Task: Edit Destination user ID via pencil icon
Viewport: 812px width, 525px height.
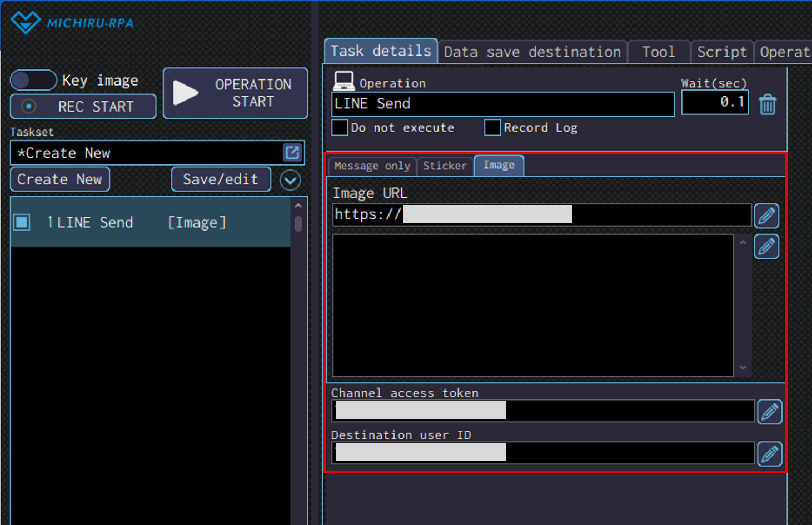Action: point(769,454)
